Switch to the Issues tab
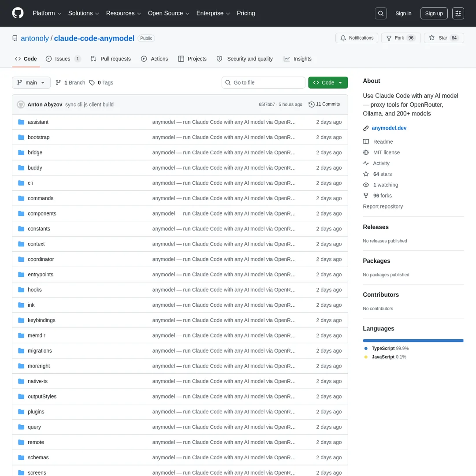 (x=63, y=59)
